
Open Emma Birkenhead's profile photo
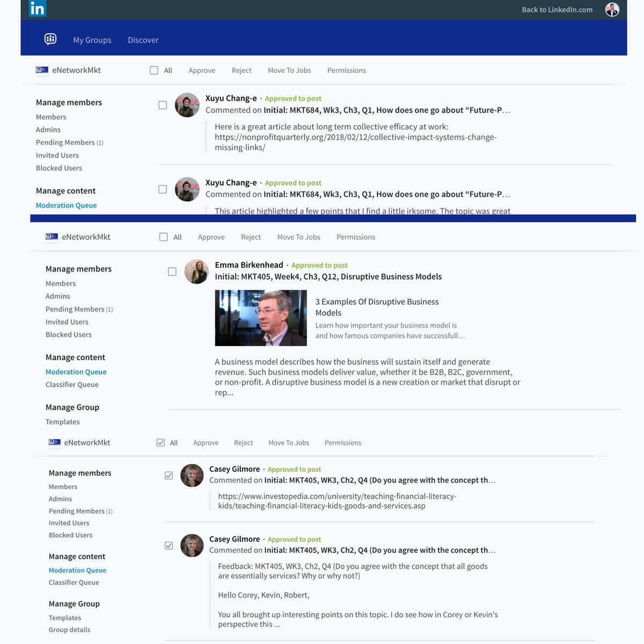[x=196, y=272]
